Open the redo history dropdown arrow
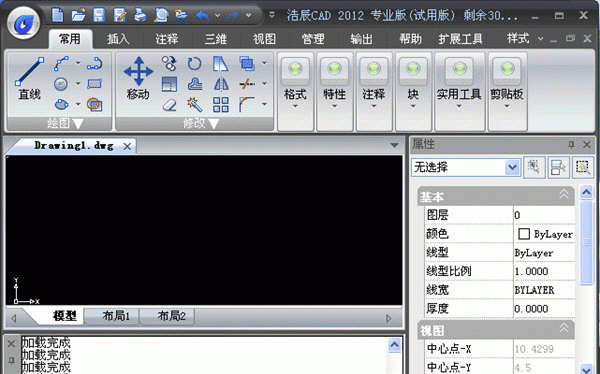The image size is (600, 374). (x=248, y=16)
